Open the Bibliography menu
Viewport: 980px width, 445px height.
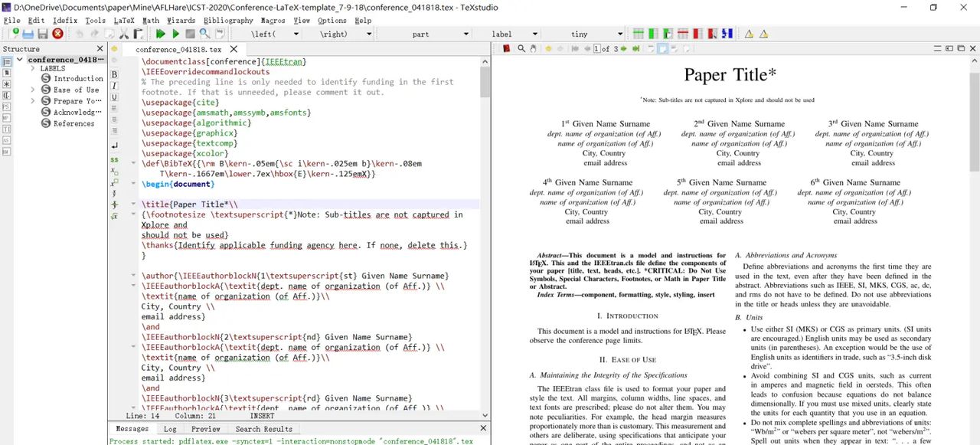coord(227,21)
